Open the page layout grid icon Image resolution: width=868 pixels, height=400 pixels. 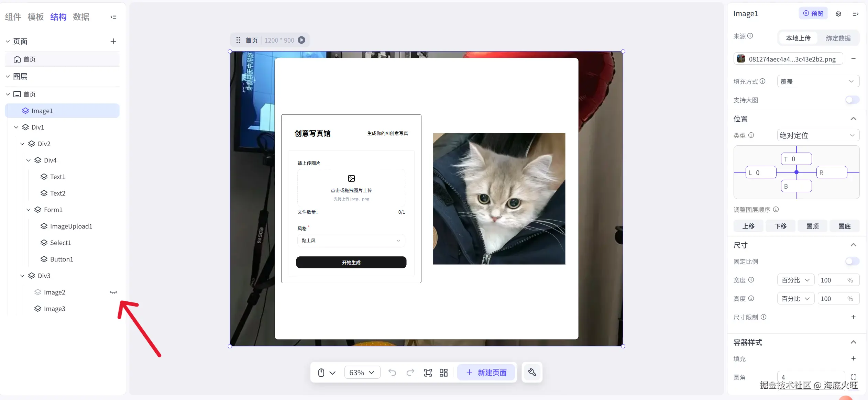pyautogui.click(x=443, y=372)
